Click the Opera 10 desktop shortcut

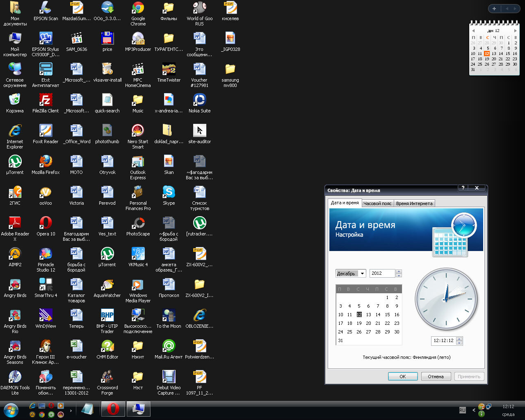(x=46, y=226)
